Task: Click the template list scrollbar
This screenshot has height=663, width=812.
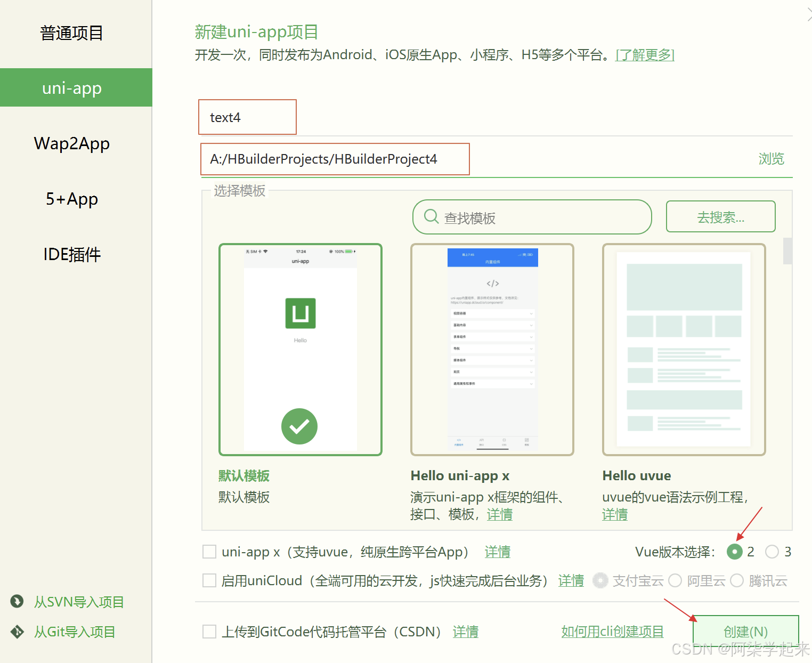Action: tap(787, 251)
